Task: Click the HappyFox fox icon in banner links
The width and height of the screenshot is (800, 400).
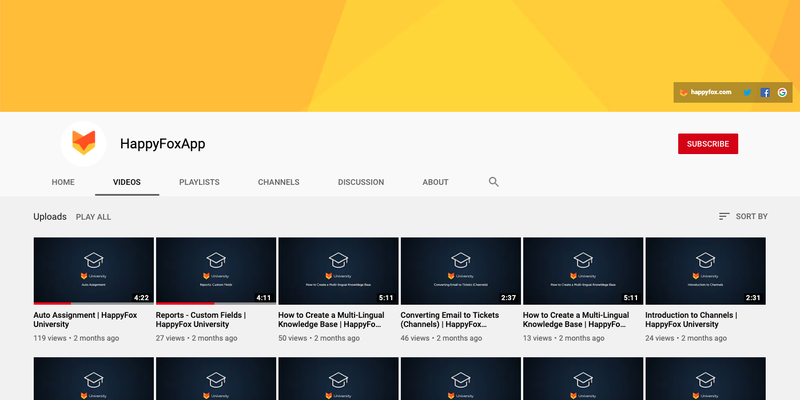Action: tap(684, 93)
